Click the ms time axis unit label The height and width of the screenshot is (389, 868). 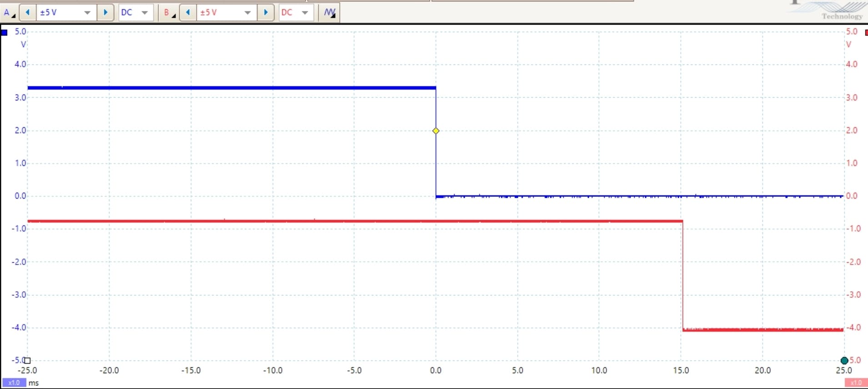pyautogui.click(x=34, y=383)
